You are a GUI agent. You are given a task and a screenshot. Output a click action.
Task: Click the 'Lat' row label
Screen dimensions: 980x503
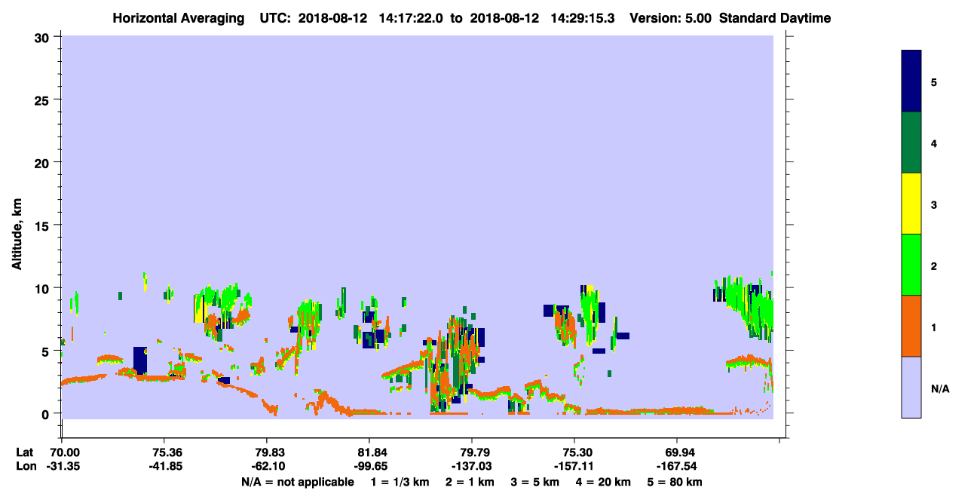pos(25,452)
